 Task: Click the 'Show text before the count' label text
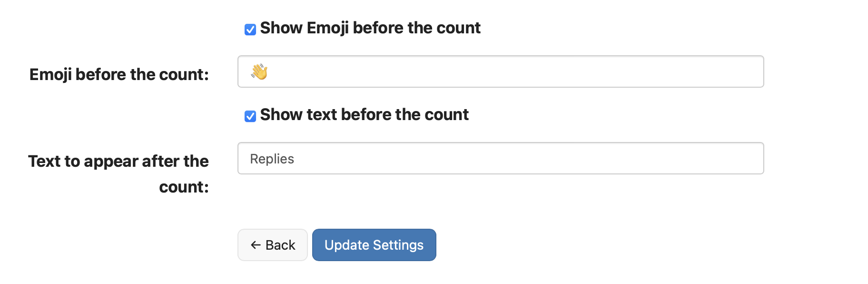pyautogui.click(x=364, y=115)
